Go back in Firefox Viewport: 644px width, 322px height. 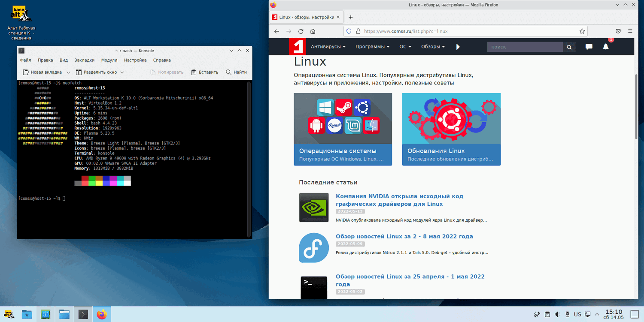coord(276,31)
